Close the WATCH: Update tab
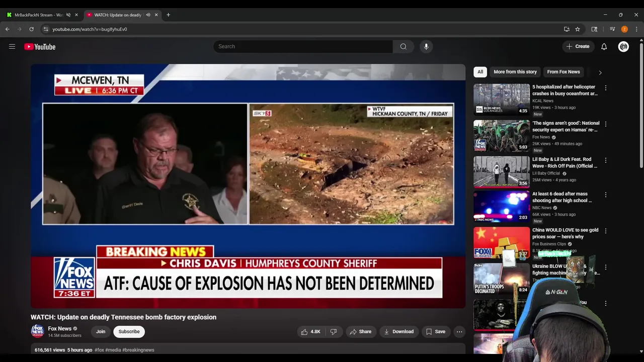This screenshot has width=644, height=362. [x=156, y=15]
